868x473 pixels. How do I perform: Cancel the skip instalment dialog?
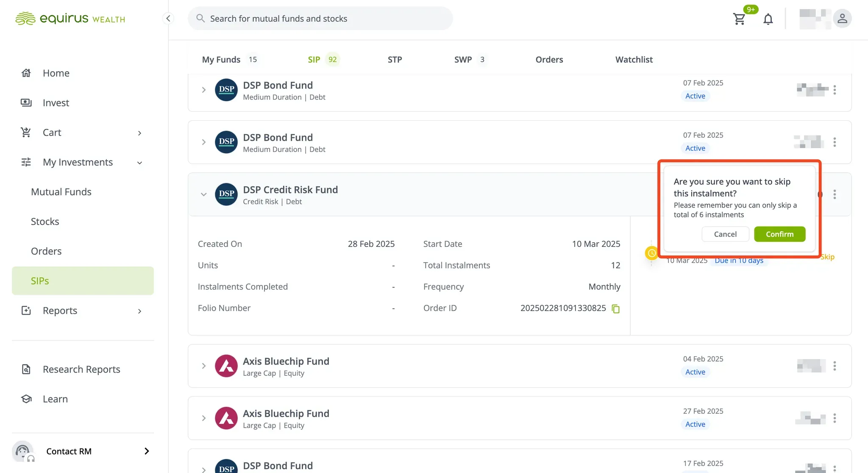(x=725, y=234)
